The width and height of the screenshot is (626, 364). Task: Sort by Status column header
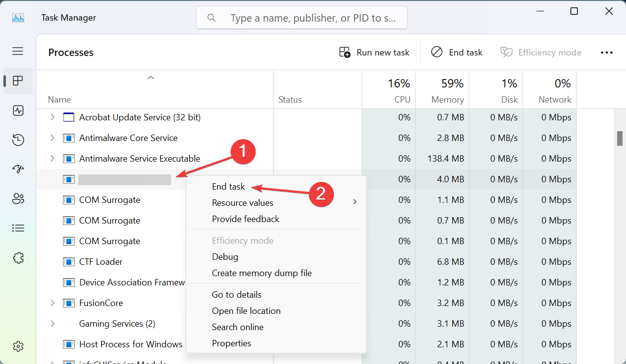290,100
